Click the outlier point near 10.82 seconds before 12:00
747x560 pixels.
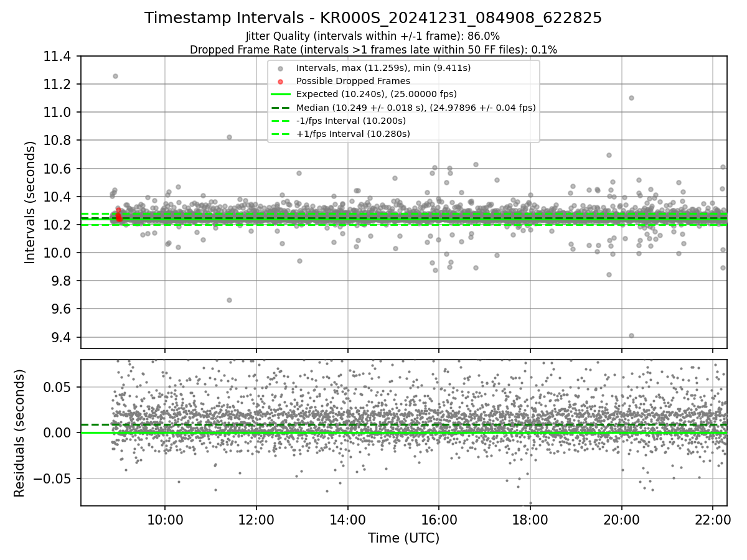point(229,137)
